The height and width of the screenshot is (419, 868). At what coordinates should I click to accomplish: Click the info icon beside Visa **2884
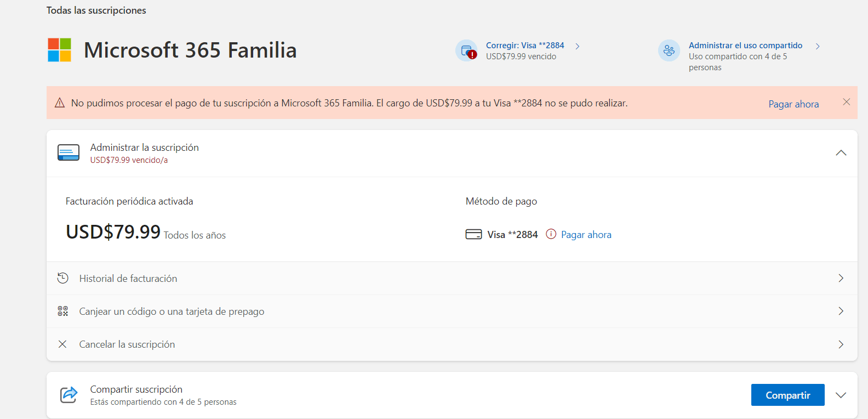click(551, 234)
